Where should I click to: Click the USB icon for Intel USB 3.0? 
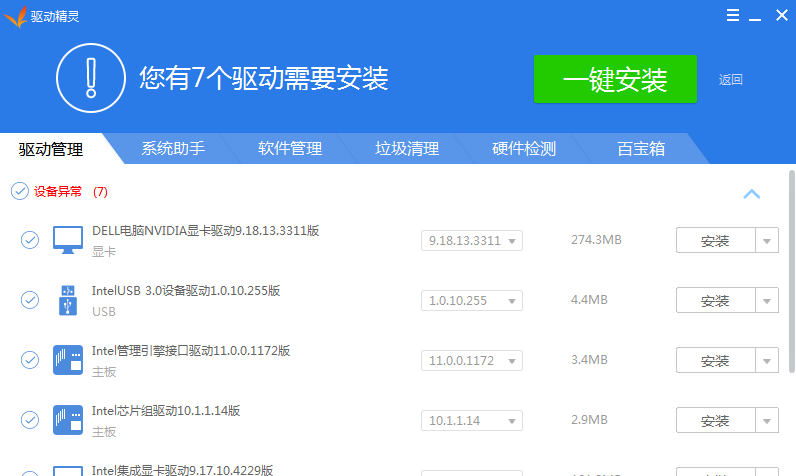click(x=68, y=300)
